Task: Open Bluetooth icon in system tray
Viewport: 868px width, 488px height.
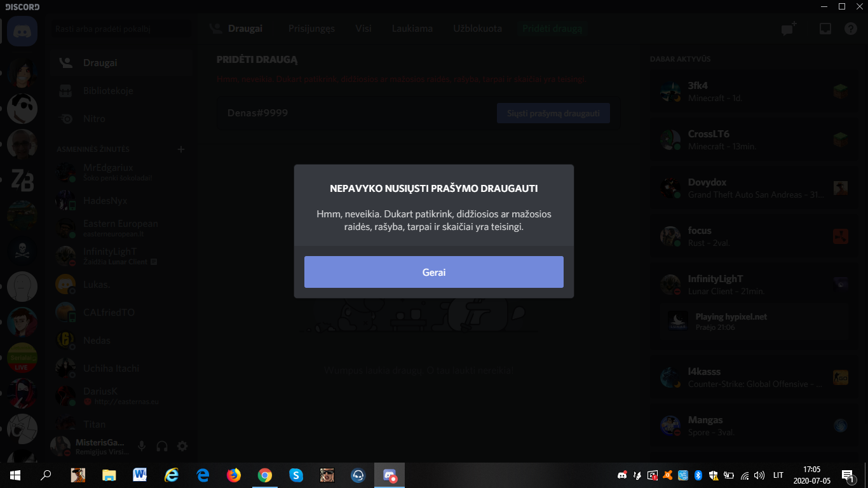Action: click(x=698, y=475)
